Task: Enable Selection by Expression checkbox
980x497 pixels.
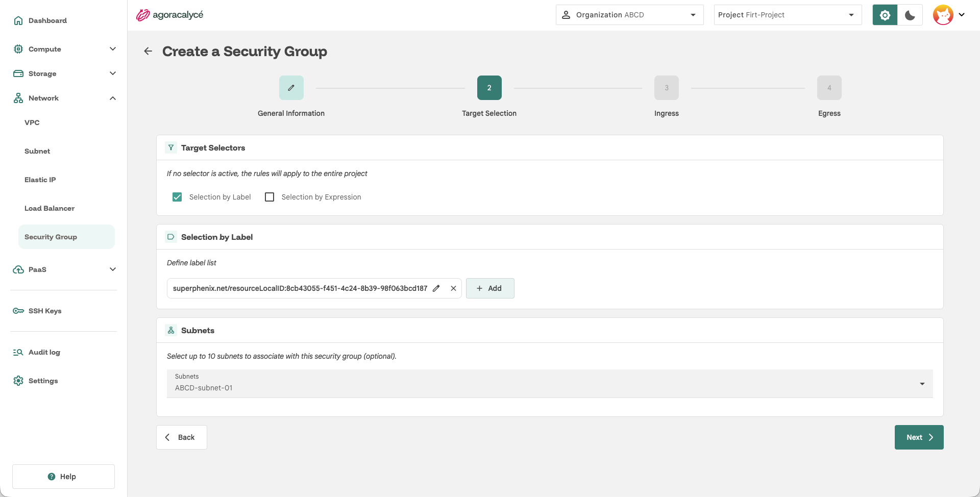Action: [x=269, y=197]
